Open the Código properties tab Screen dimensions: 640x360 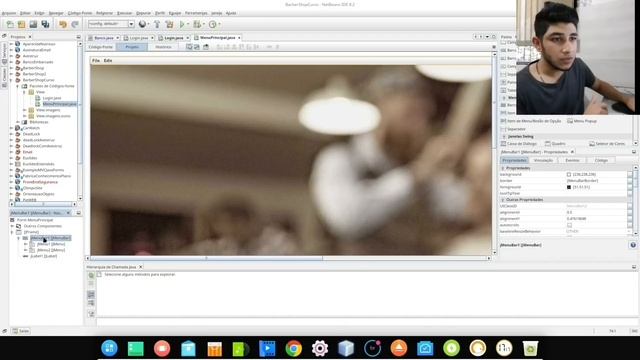pyautogui.click(x=601, y=160)
